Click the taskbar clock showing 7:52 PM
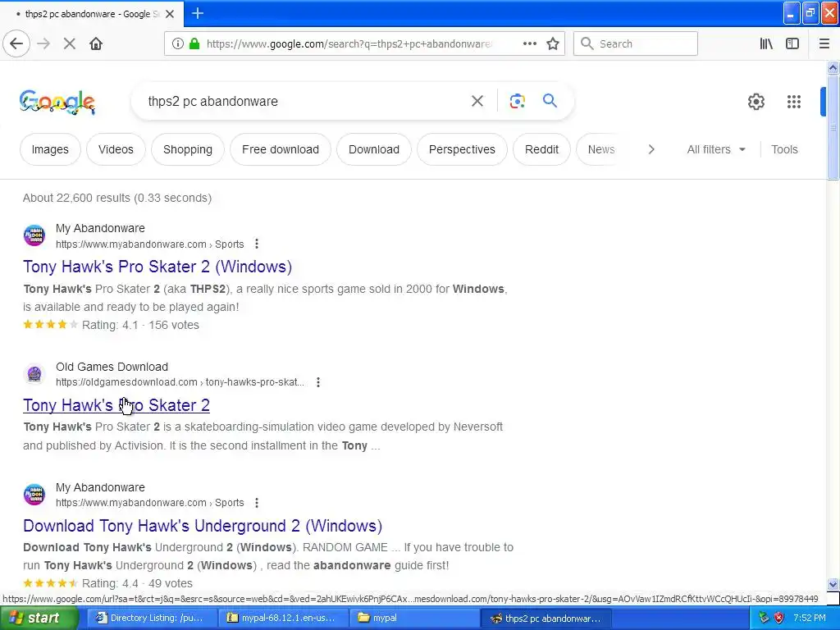The image size is (840, 630). pos(810,619)
